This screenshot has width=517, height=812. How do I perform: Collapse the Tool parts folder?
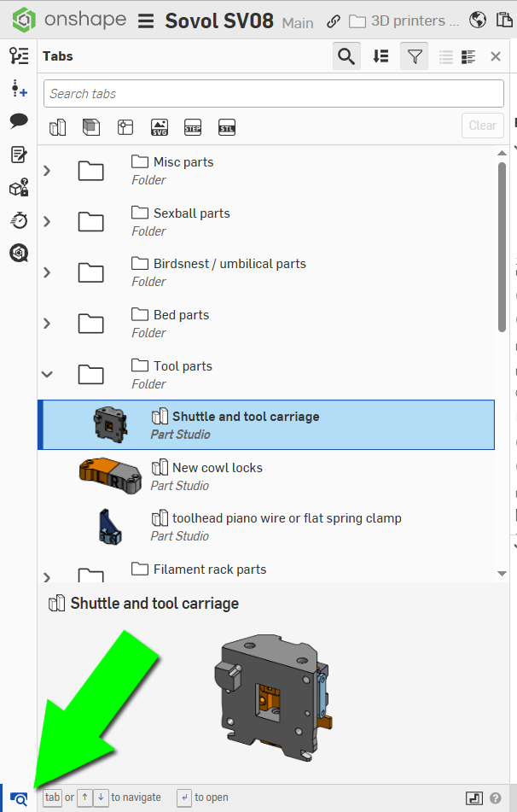point(47,374)
